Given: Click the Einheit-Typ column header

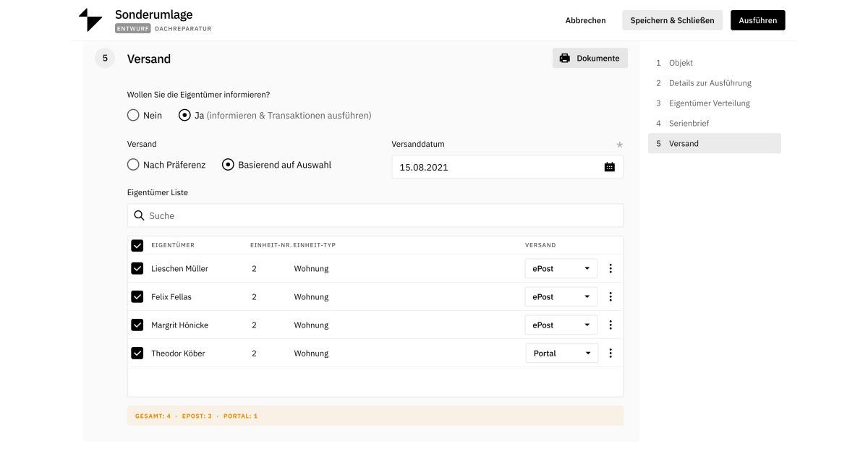Looking at the screenshot, I should 315,245.
